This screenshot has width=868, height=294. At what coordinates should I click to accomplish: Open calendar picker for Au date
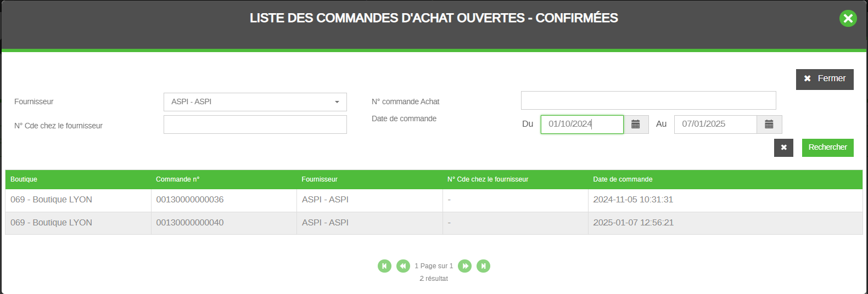click(x=769, y=125)
